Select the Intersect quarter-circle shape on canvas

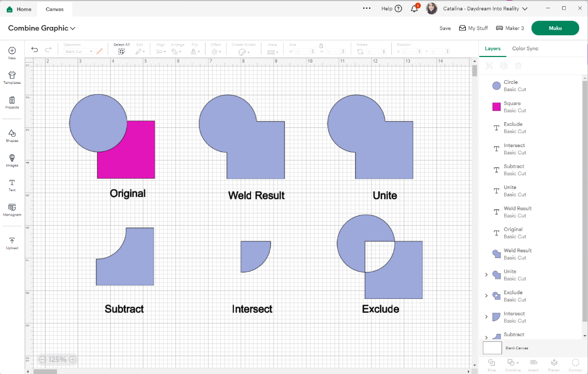pyautogui.click(x=253, y=254)
